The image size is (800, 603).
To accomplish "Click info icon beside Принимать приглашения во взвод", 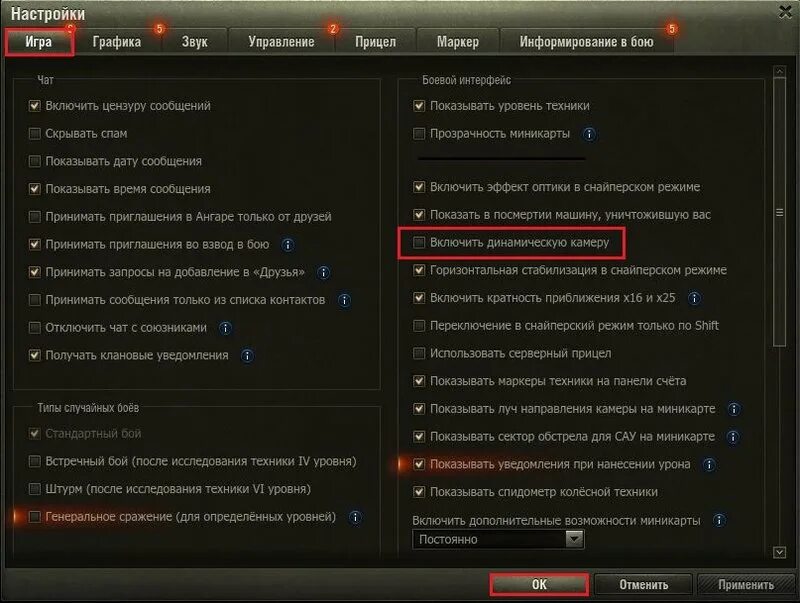I will (x=287, y=245).
